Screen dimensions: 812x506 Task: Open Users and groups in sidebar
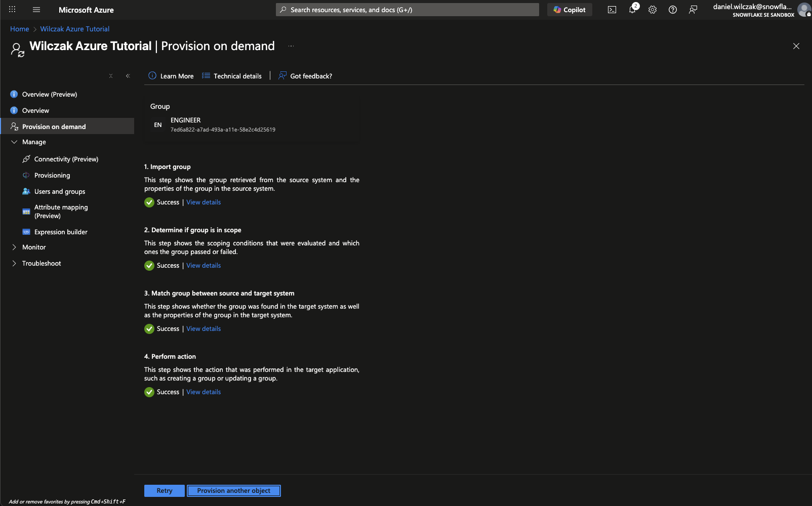[x=59, y=192]
